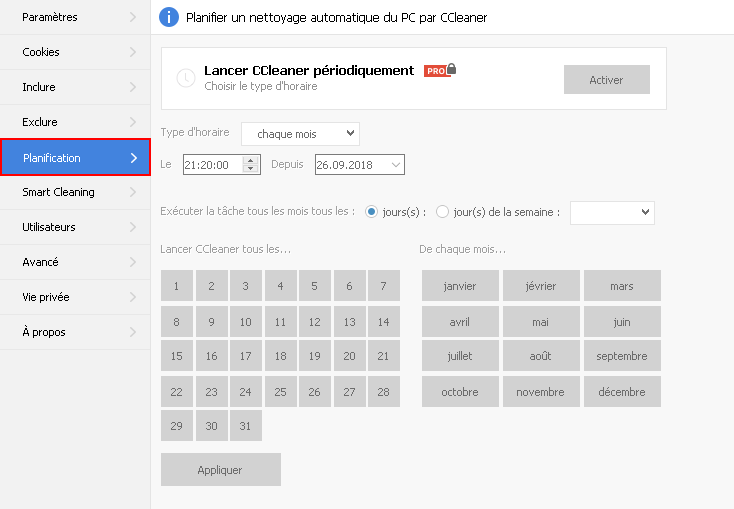
Task: Toggle day 5 in the calendar grid
Action: [x=315, y=286]
